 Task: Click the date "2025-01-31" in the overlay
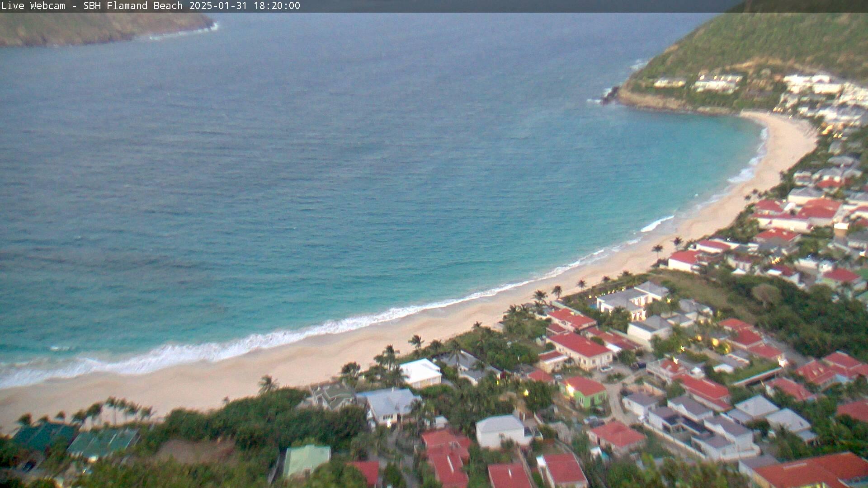click(x=219, y=6)
